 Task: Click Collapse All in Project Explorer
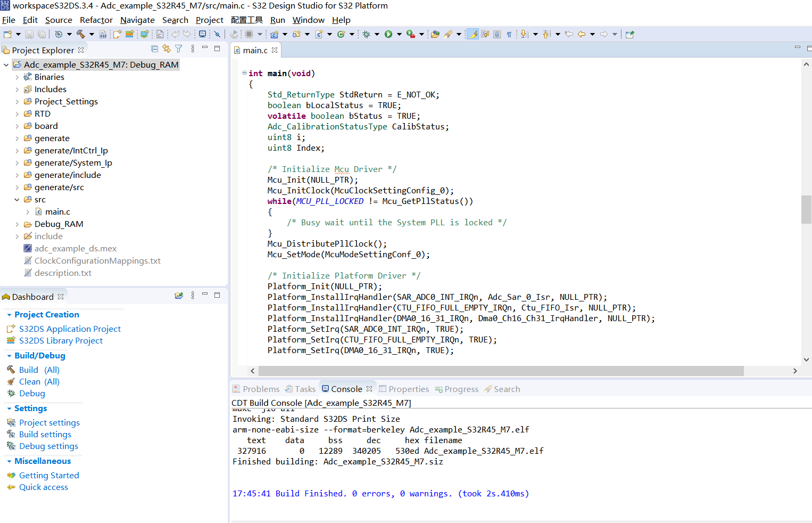(x=155, y=49)
